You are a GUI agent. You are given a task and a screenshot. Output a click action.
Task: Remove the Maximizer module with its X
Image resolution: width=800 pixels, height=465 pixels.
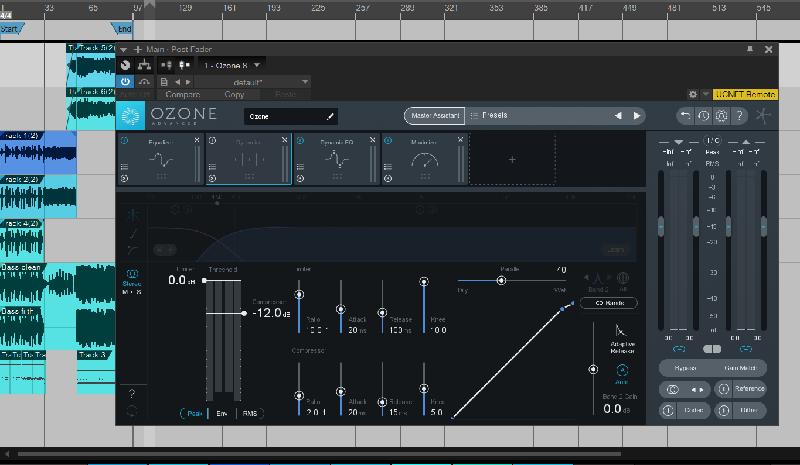coord(460,140)
